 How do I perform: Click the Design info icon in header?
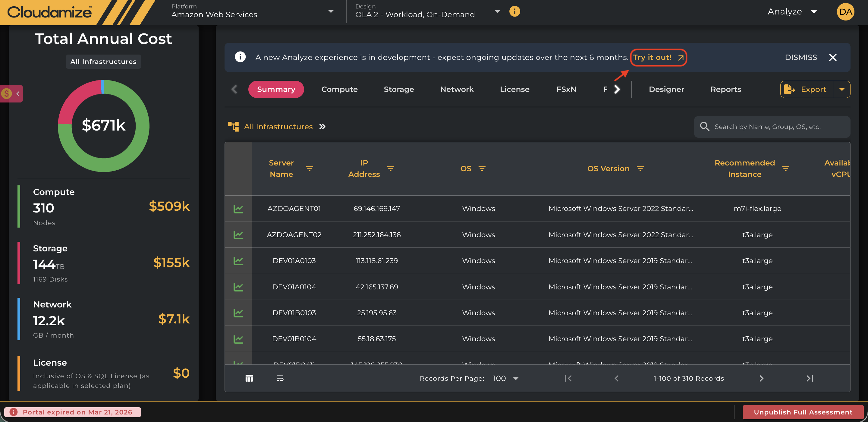coord(514,11)
